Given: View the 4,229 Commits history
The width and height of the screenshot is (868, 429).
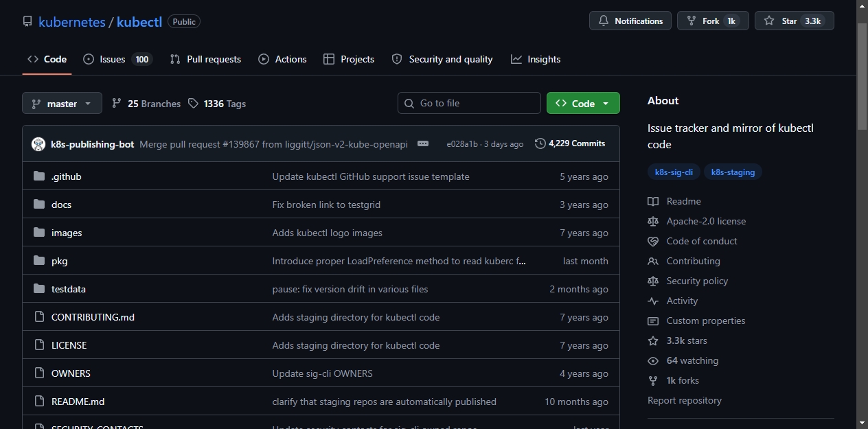Looking at the screenshot, I should 570,143.
